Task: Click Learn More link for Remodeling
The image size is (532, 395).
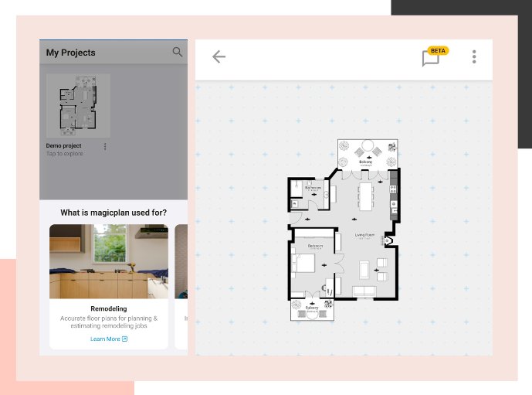Action: 109,339
